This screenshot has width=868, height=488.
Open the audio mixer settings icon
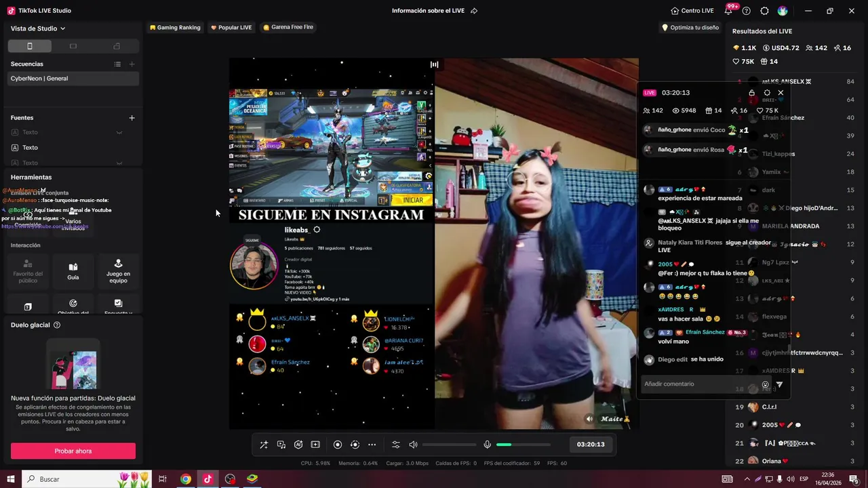[396, 445]
